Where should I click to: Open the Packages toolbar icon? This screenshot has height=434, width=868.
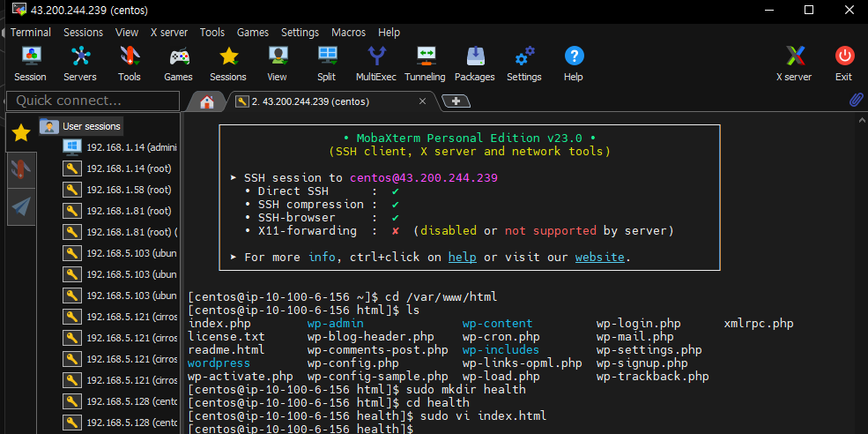coord(474,64)
